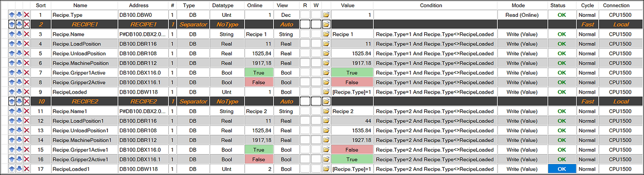This screenshot has height=175, width=644.
Task: Toggle R checkbox for sort 9 RecipeLoaded
Action: click(x=305, y=92)
